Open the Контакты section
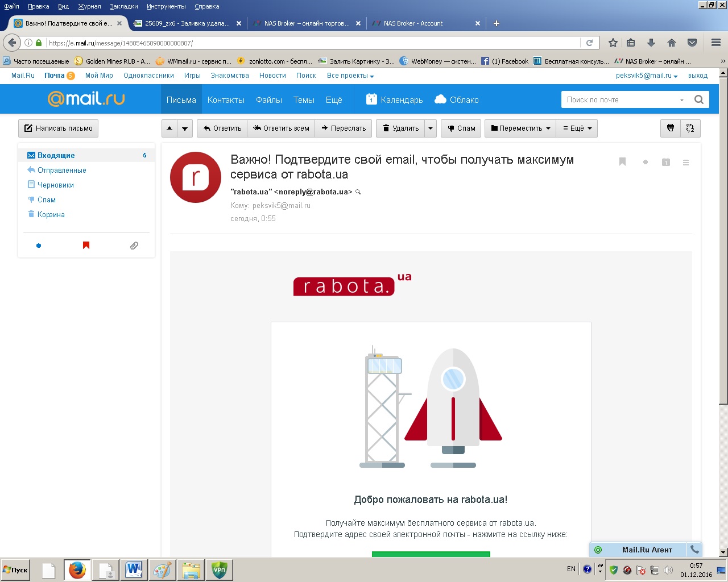Screen dimensions: 728x582 tap(226, 99)
